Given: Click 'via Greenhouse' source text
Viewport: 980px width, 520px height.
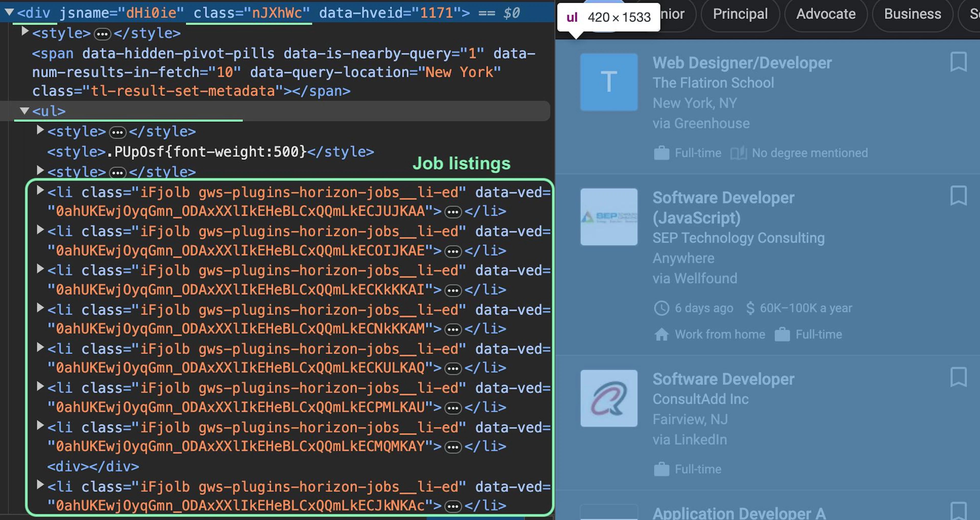Looking at the screenshot, I should (x=701, y=123).
